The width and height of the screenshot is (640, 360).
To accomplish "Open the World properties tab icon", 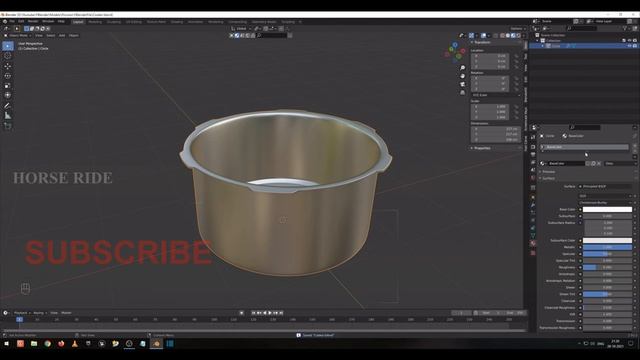I will 533,178.
